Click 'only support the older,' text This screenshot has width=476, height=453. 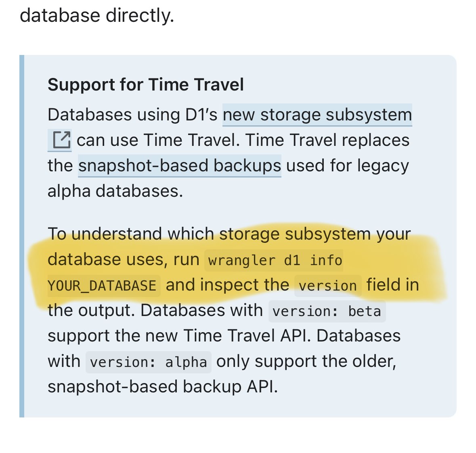pos(306,362)
